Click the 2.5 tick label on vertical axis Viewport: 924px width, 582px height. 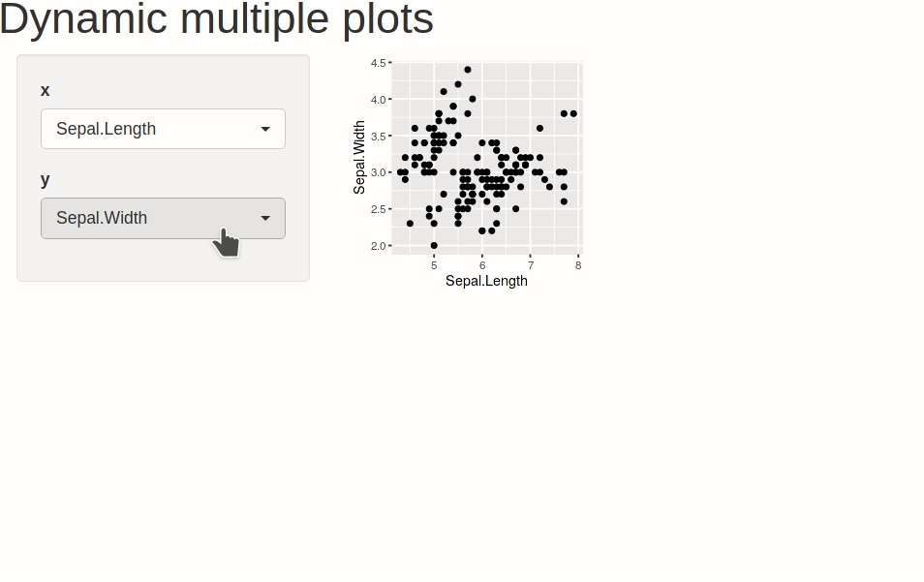(378, 209)
